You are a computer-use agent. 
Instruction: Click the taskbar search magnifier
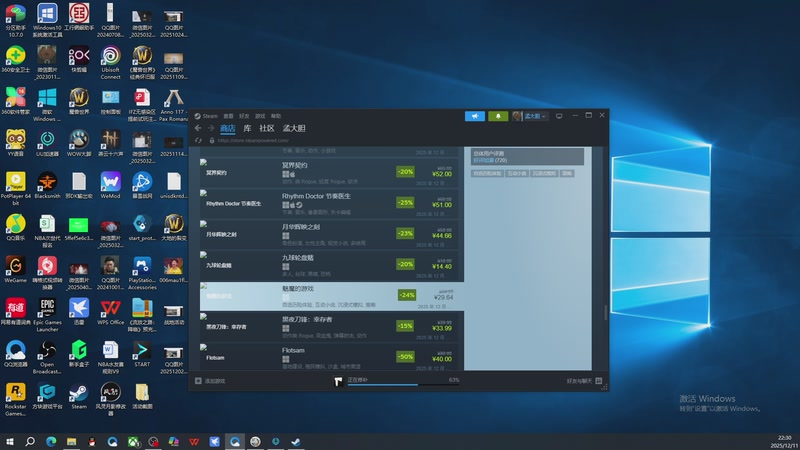click(x=30, y=441)
